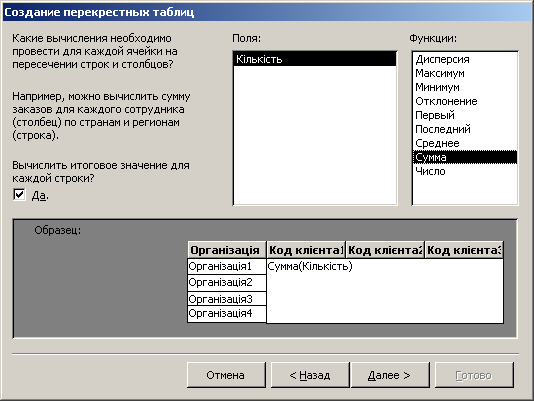The image size is (534, 401).
Task: Click the Організація sample column header
Action: coord(227,250)
